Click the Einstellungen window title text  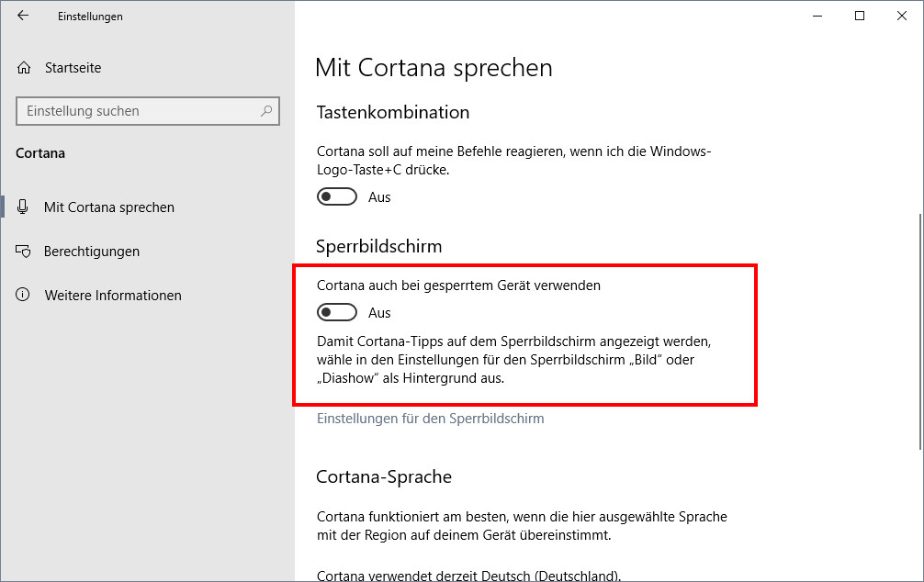click(90, 17)
